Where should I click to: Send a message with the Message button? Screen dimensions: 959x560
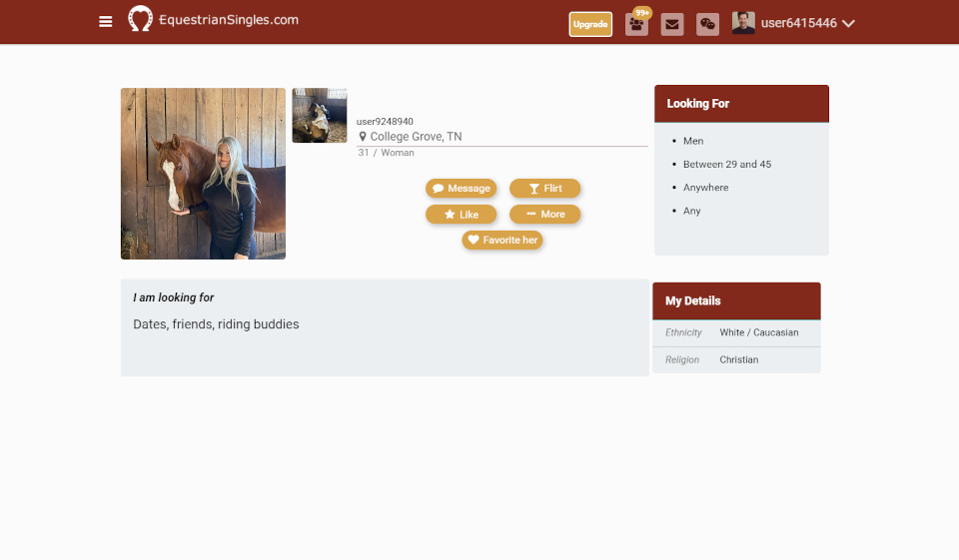[461, 189]
